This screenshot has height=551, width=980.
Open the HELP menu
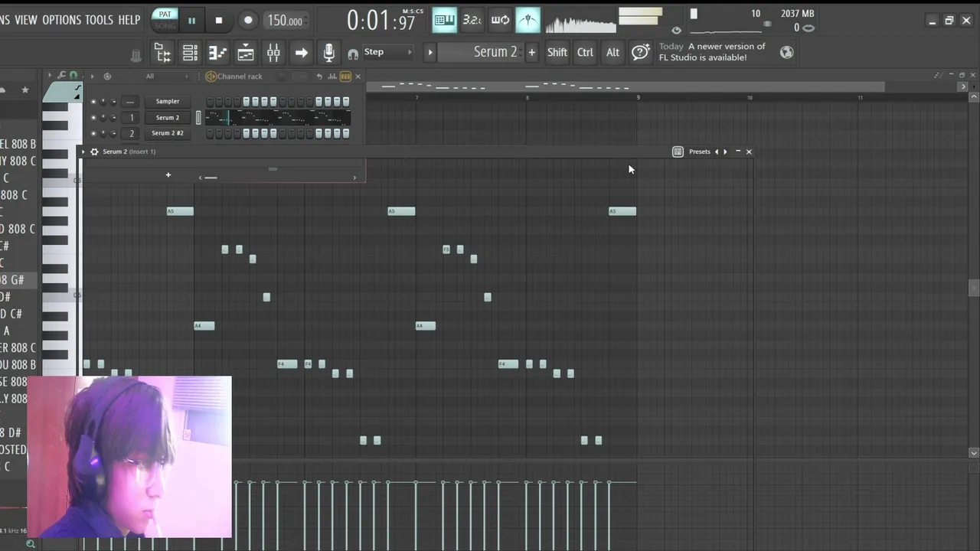(129, 20)
